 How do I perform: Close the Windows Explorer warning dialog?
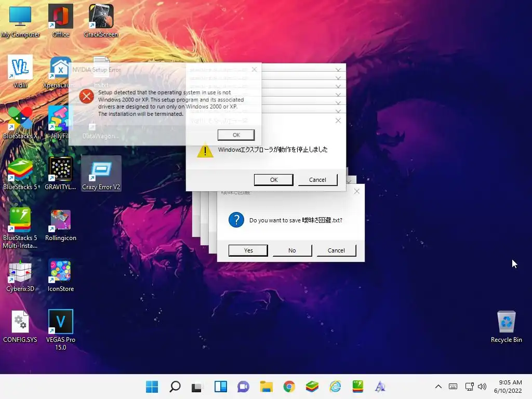(x=338, y=121)
